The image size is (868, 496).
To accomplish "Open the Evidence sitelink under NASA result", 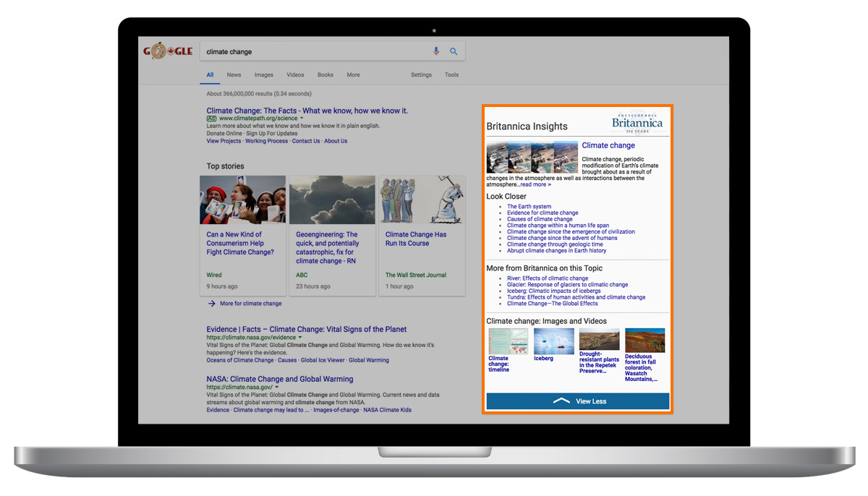I will click(218, 410).
